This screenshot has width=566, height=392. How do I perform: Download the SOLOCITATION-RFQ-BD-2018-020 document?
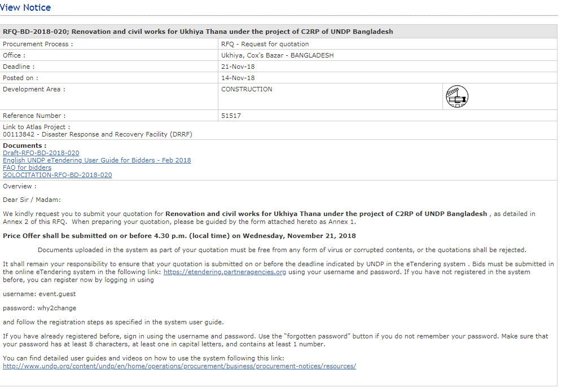(x=57, y=175)
